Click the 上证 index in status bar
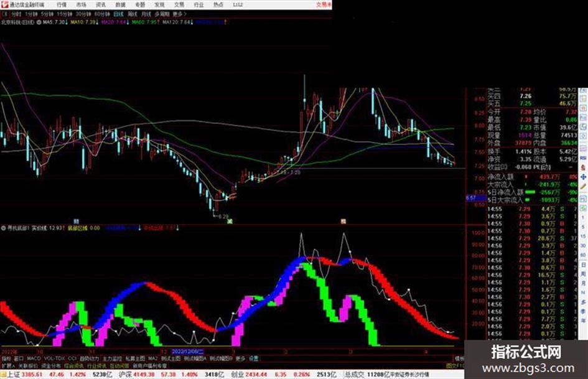The height and width of the screenshot is (379, 588). click(14, 375)
